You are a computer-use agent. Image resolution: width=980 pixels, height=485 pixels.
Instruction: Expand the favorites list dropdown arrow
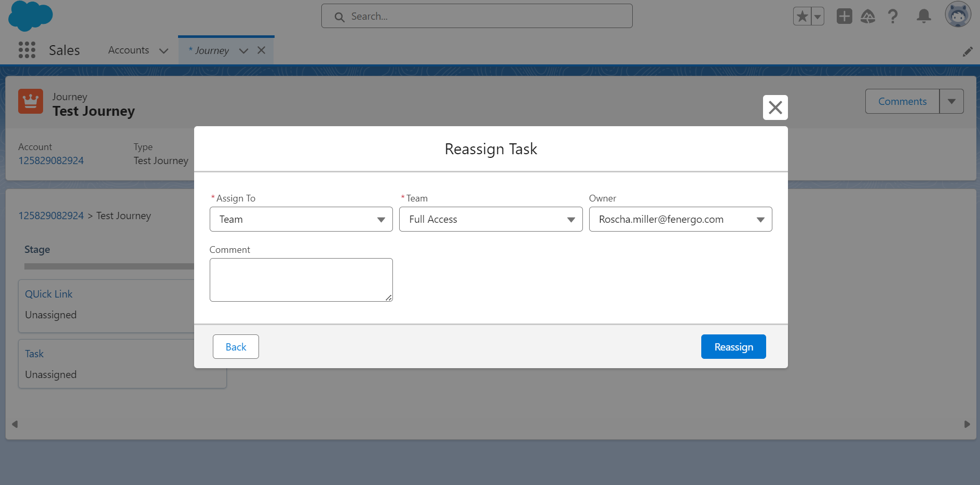pyautogui.click(x=818, y=17)
